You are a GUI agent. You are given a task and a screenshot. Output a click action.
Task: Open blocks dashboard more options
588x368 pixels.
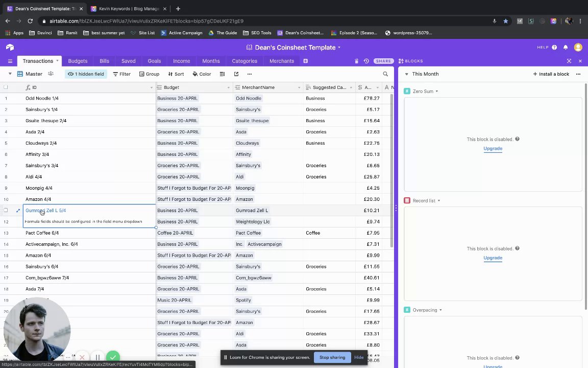[578, 74]
